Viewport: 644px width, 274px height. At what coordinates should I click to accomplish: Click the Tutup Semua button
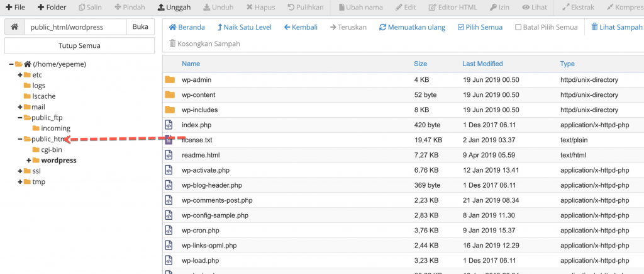coord(79,46)
